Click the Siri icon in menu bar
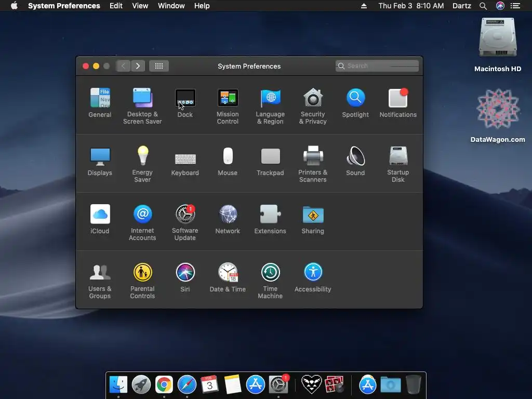Image resolution: width=532 pixels, height=399 pixels. [500, 6]
